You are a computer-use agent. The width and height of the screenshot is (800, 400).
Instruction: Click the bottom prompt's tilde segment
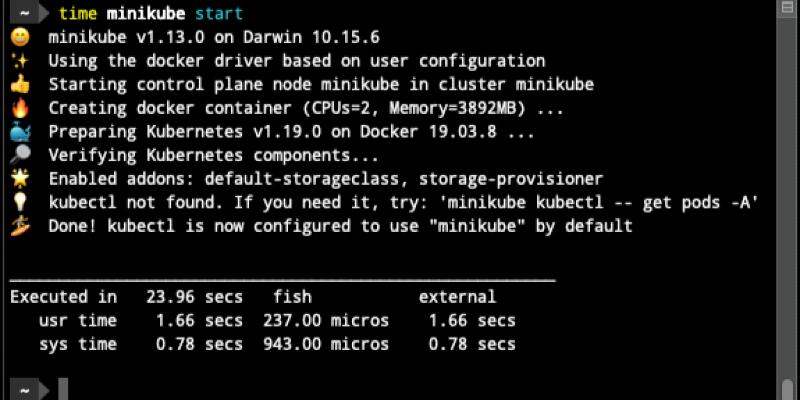click(x=22, y=389)
